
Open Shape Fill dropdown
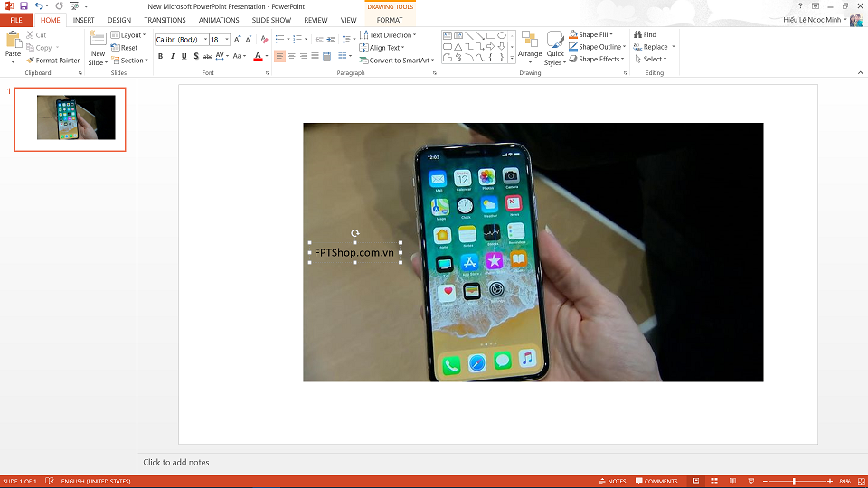(591, 34)
